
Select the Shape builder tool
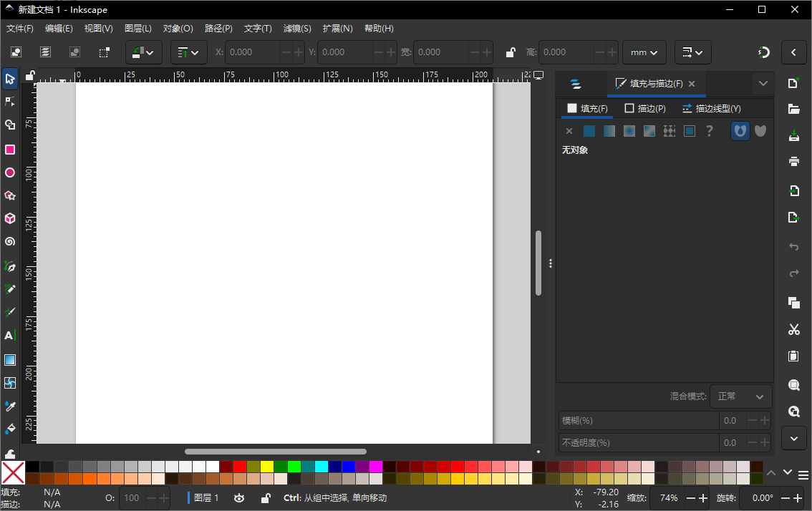tap(10, 125)
